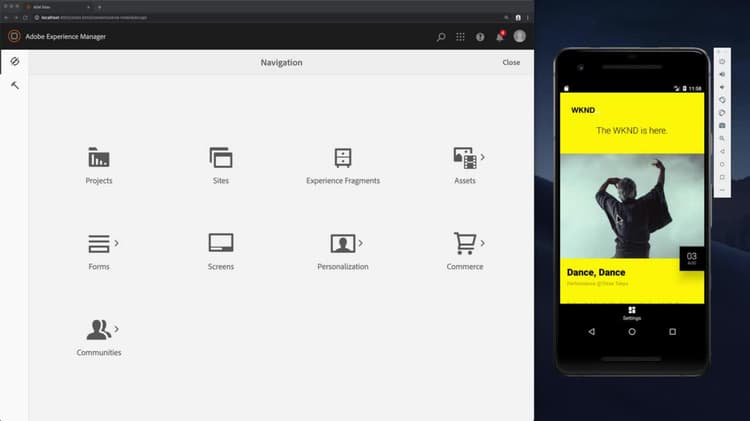Select the Navigation compass rail icon

pyautogui.click(x=15, y=61)
